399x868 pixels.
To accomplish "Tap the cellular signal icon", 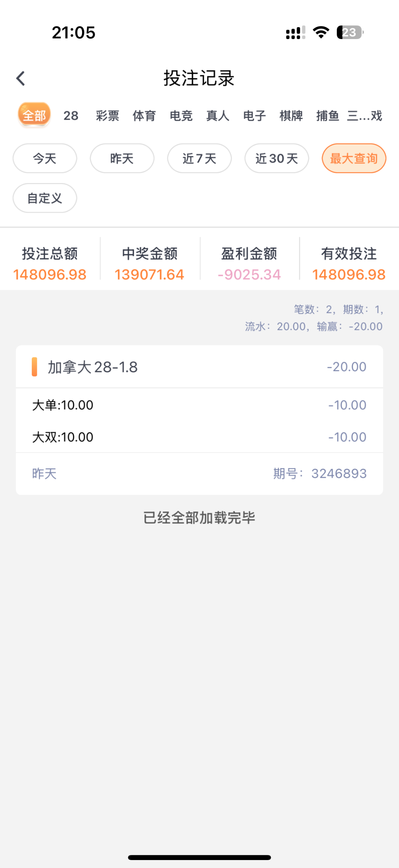I will (295, 33).
